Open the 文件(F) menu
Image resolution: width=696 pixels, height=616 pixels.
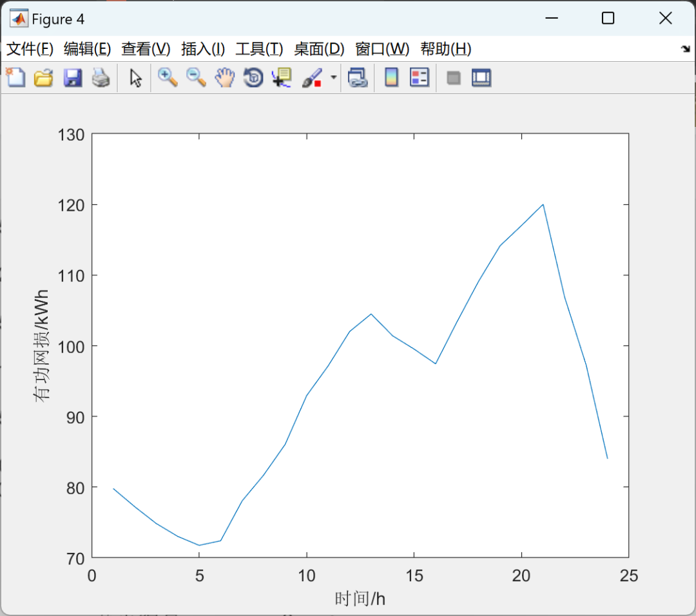coord(30,49)
